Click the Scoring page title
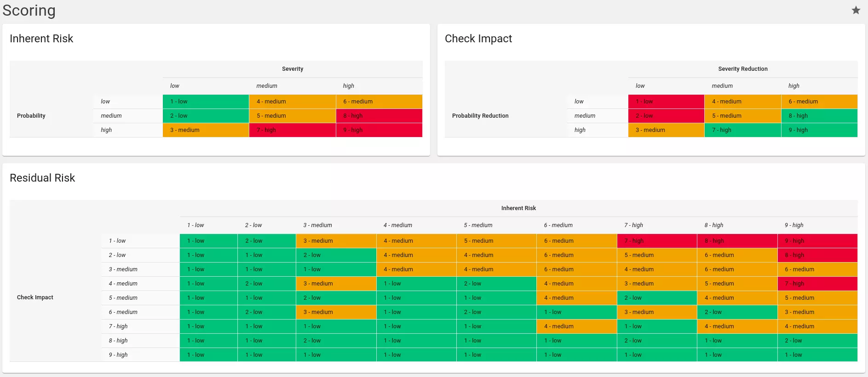 point(29,11)
